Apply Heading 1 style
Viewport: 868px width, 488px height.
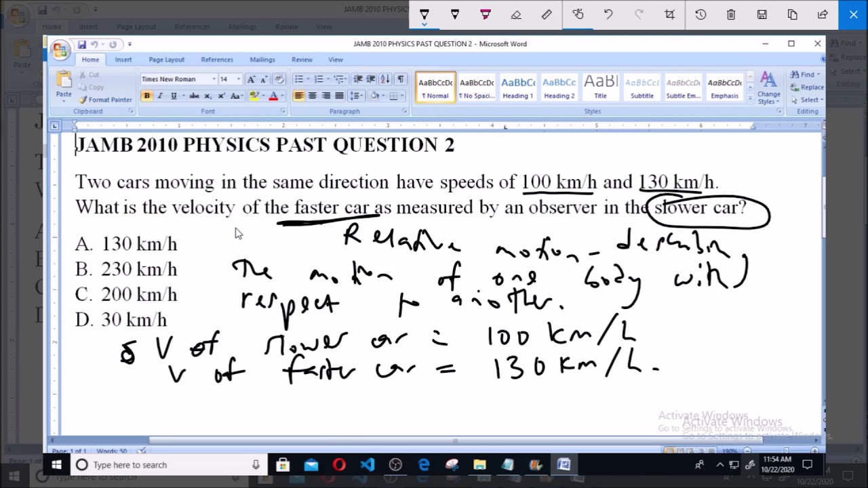tap(517, 87)
